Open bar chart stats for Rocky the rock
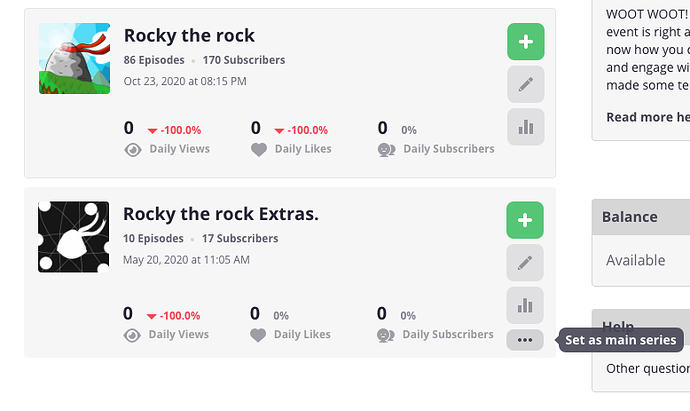690x411 pixels. [x=526, y=127]
